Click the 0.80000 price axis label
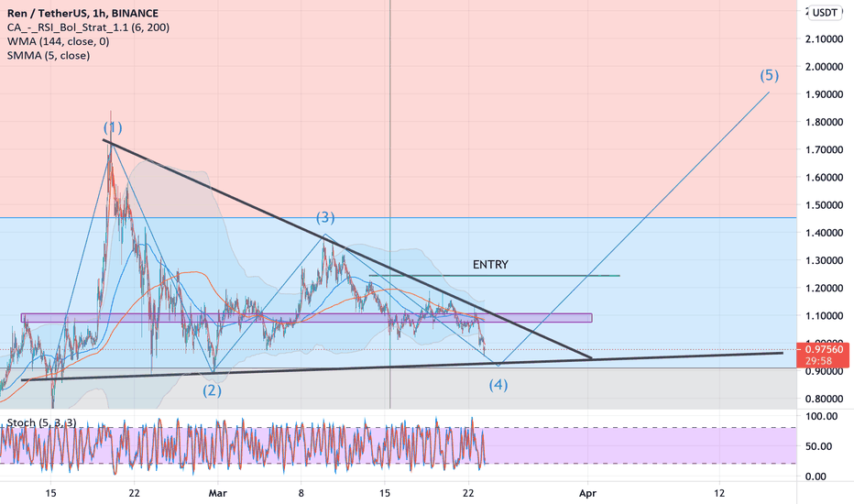 [x=824, y=399]
